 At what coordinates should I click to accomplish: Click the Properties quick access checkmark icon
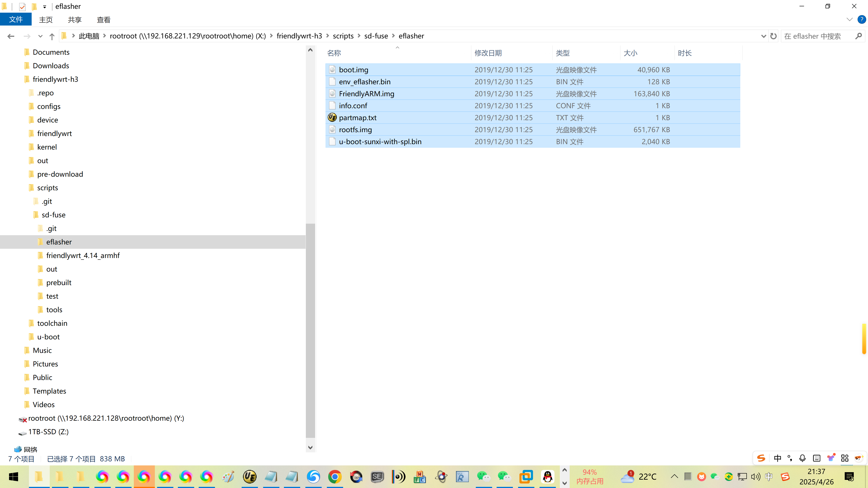[x=22, y=6]
